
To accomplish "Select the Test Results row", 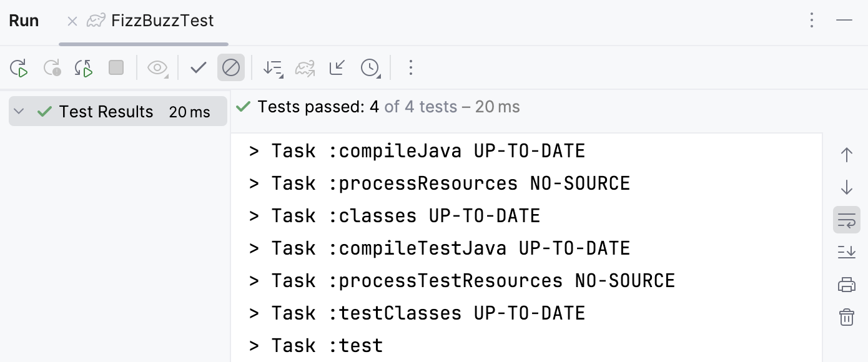I will (106, 112).
